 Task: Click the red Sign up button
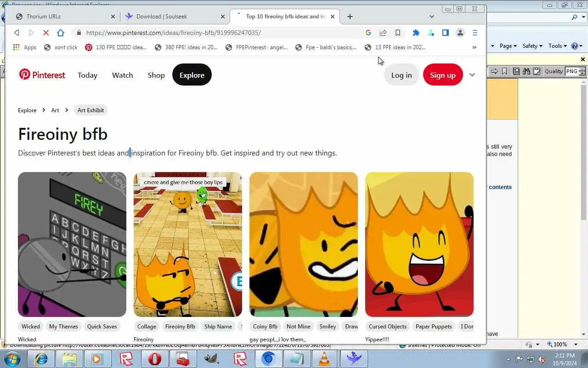(x=443, y=75)
